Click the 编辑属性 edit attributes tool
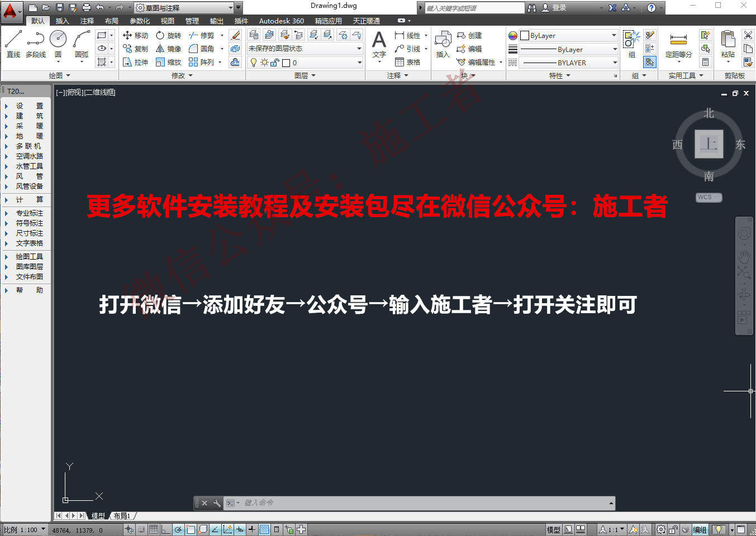 coord(476,62)
